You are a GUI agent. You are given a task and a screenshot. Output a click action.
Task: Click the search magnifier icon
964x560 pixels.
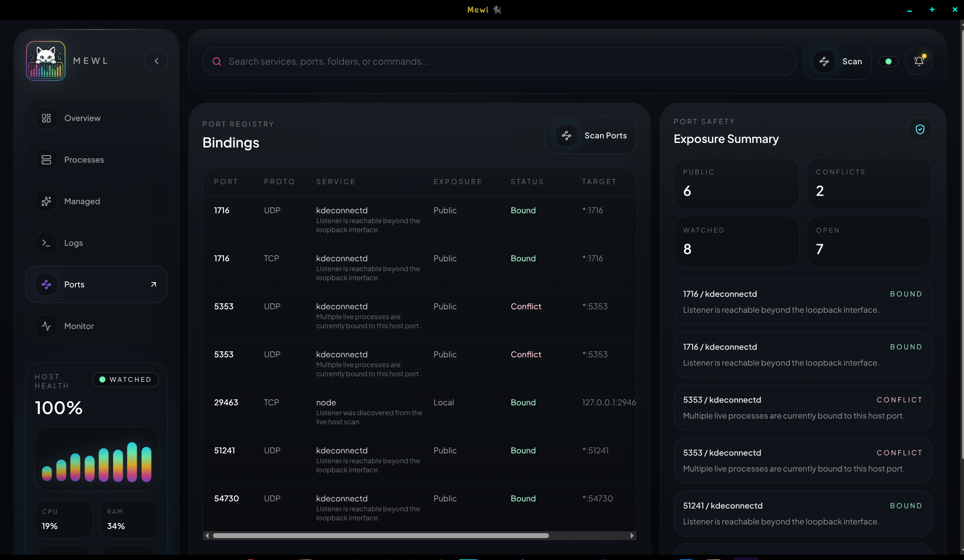pyautogui.click(x=217, y=62)
